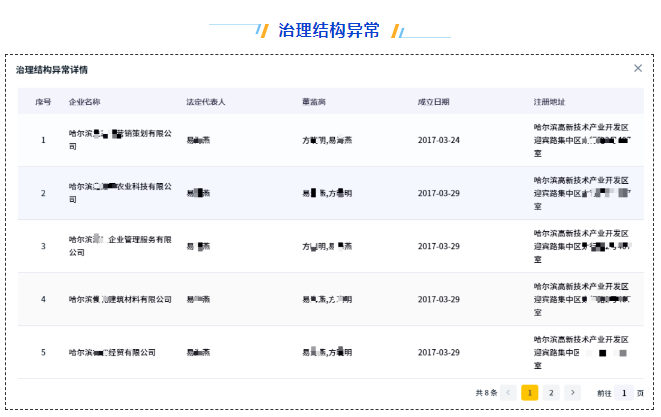Image resolution: width=661 pixels, height=417 pixels.
Task: Go to the previous page arrow
Action: (x=509, y=393)
